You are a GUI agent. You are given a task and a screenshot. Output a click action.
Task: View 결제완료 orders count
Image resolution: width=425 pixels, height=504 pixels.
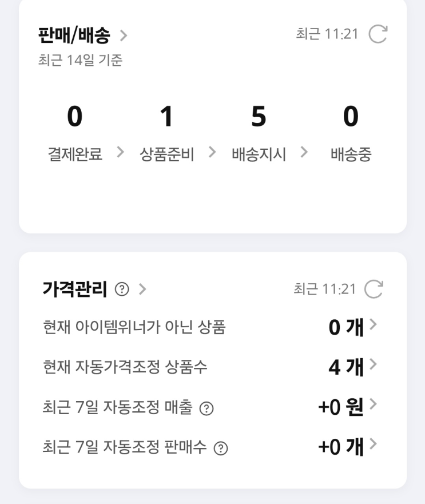point(74,117)
